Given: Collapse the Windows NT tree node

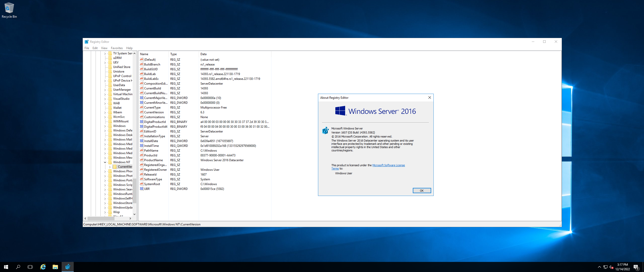Looking at the screenshot, I should tap(105, 162).
